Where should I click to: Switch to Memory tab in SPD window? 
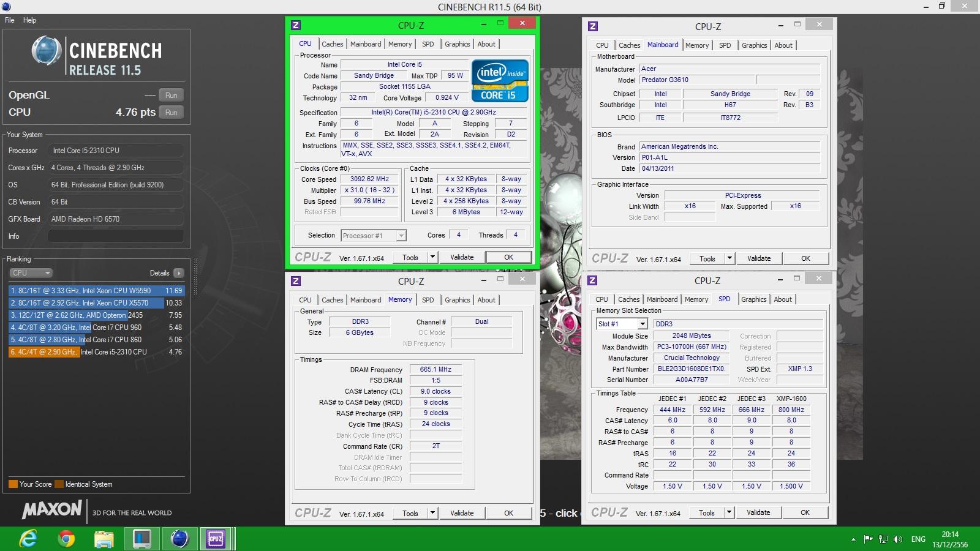click(696, 299)
